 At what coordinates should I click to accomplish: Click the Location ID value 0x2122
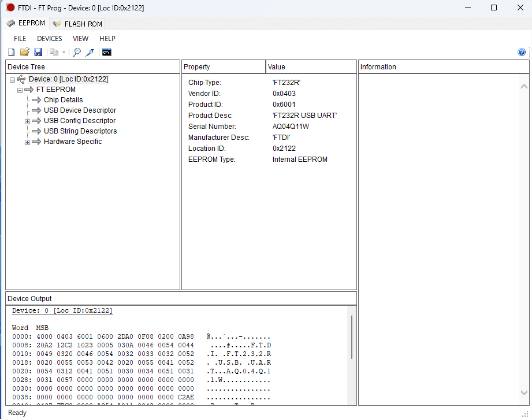[284, 149]
